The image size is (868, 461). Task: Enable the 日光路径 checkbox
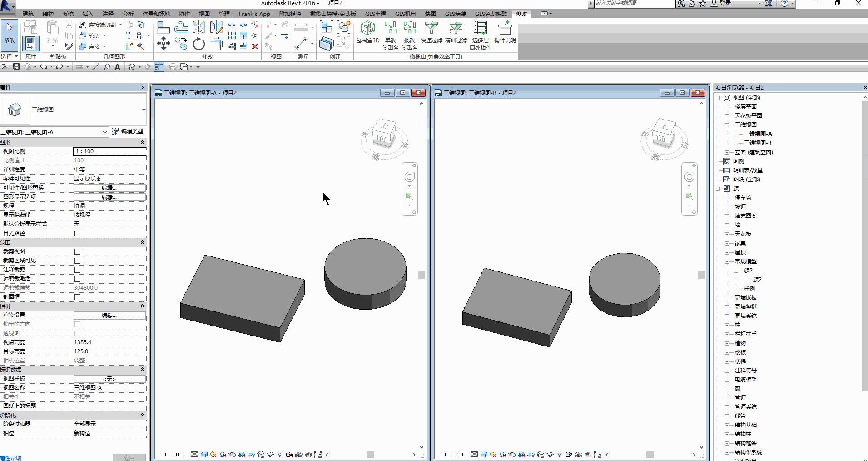pos(78,233)
